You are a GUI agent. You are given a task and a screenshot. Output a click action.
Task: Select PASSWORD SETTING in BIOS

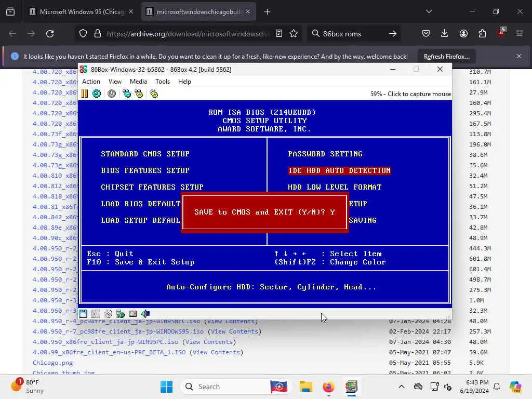[x=325, y=154]
